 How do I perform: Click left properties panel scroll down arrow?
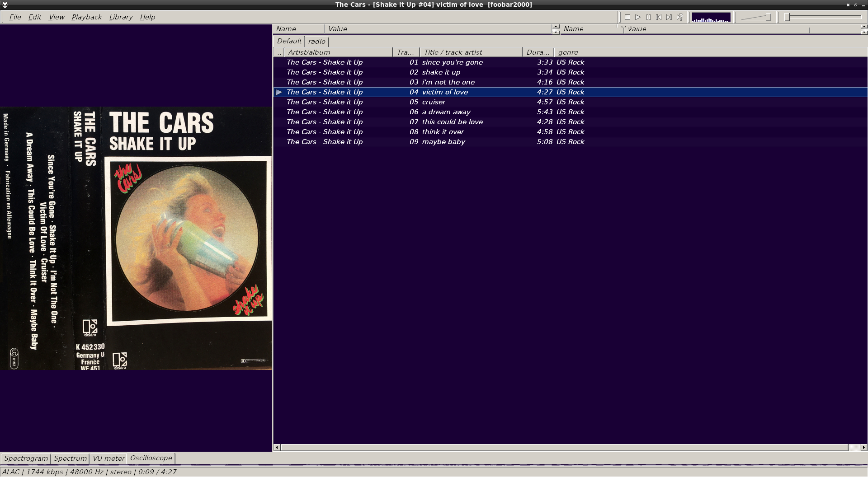556,32
